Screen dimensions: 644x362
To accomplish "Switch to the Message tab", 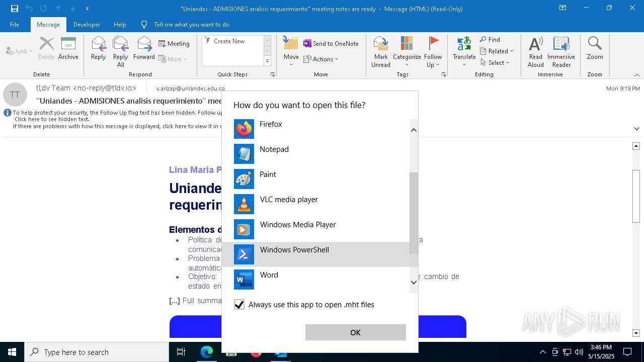I will (48, 25).
